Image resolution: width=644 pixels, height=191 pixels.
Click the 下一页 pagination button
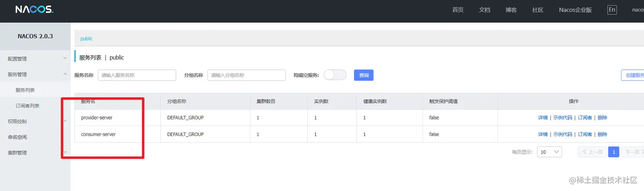pyautogui.click(x=632, y=152)
